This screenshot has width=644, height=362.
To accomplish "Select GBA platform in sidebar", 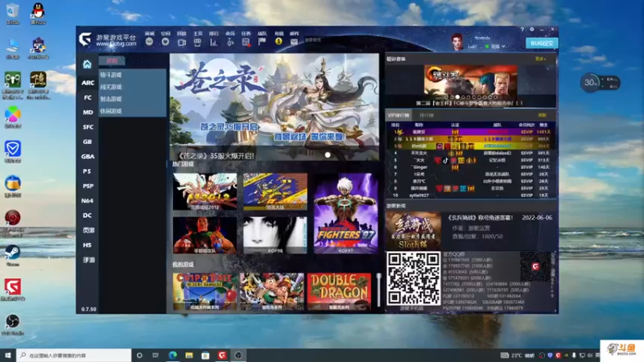I will pyautogui.click(x=88, y=156).
